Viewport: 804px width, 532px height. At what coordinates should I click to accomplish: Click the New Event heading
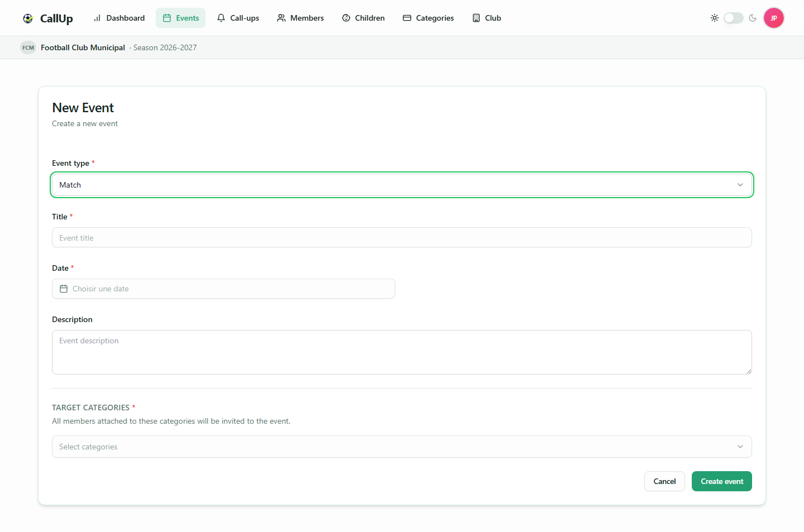83,108
